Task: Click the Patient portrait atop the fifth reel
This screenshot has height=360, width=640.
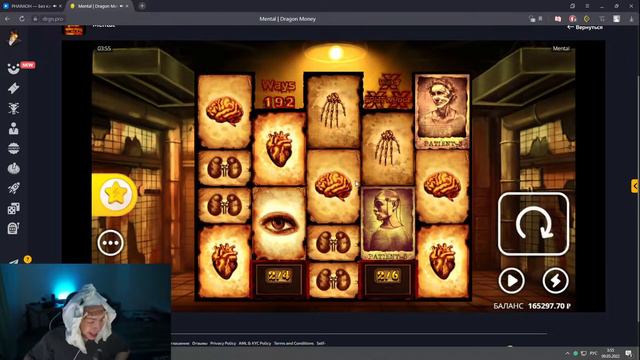Action: (442, 111)
